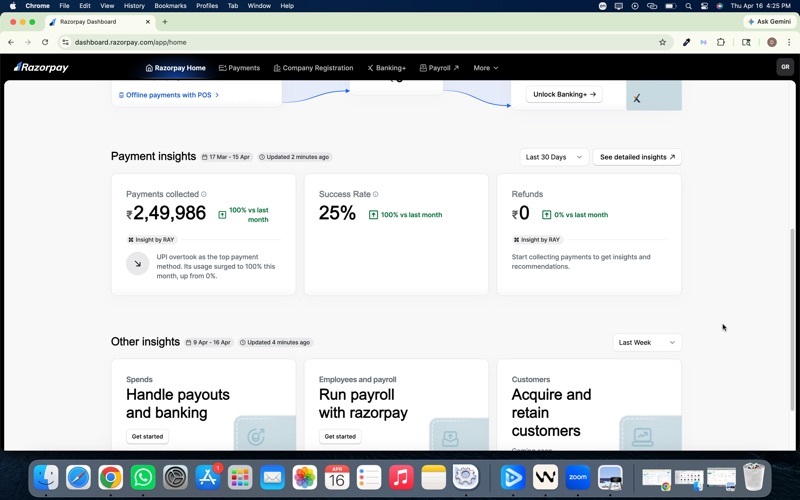This screenshot has width=800, height=500.
Task: Click the browser back arrow
Action: [x=11, y=42]
